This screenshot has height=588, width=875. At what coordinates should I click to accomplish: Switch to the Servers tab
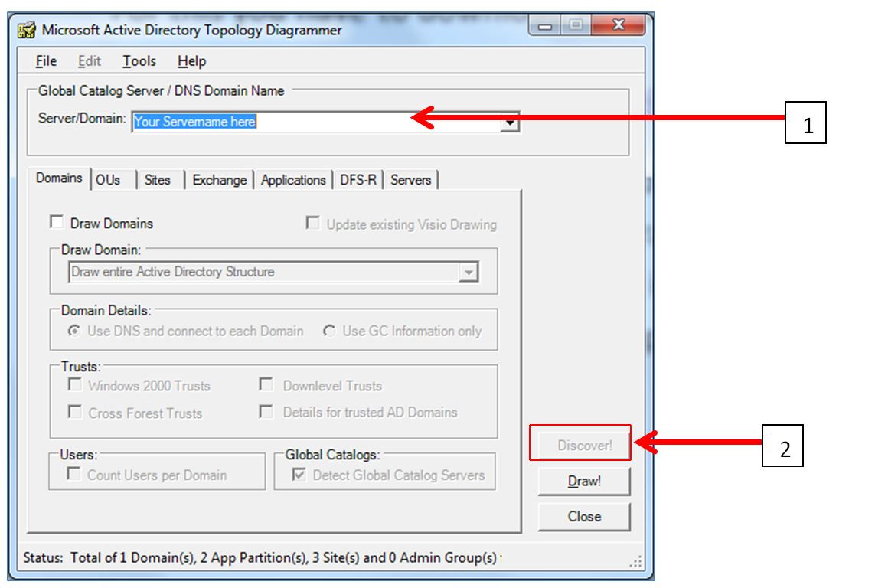[x=411, y=180]
